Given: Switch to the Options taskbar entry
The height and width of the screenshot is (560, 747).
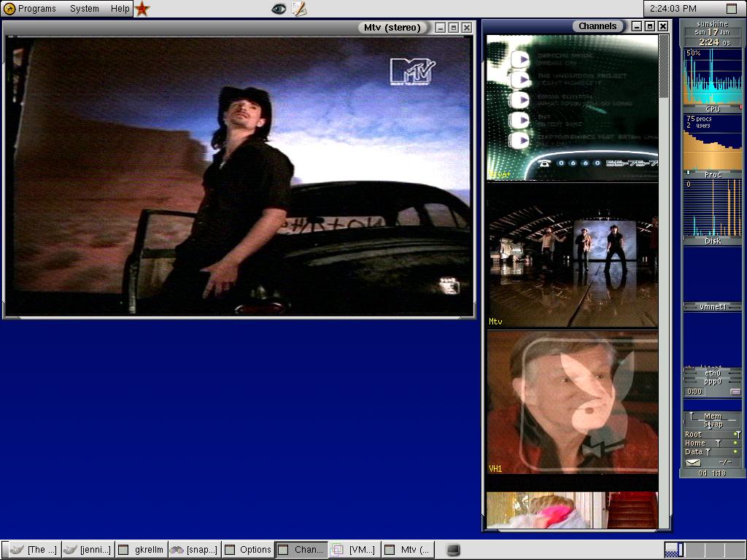Looking at the screenshot, I should point(248,550).
